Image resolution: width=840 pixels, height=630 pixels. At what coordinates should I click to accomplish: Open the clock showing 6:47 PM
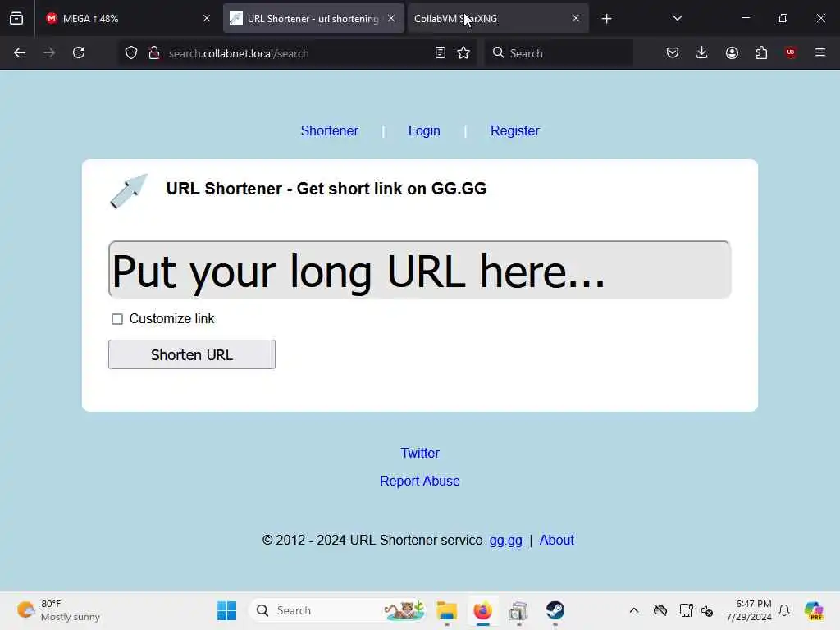click(749, 610)
